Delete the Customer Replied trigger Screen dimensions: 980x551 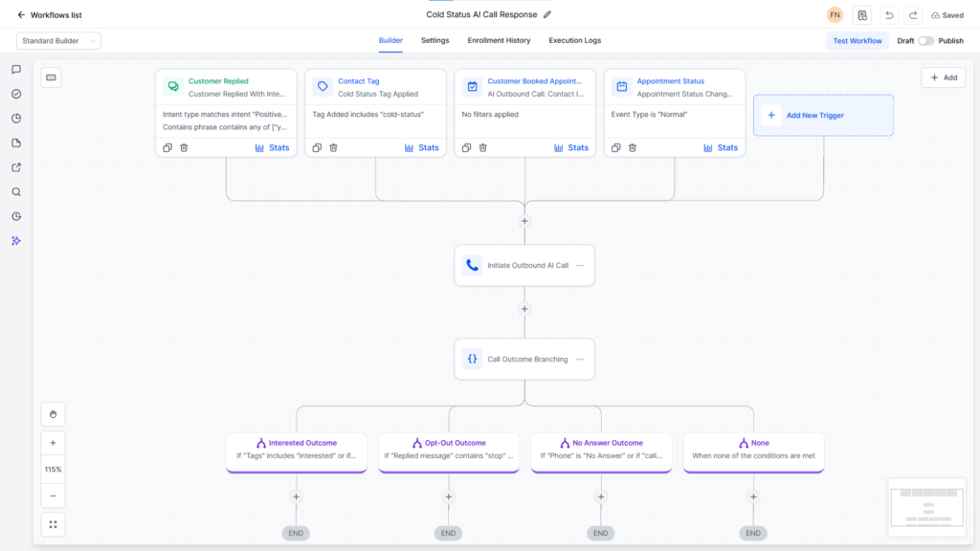pyautogui.click(x=184, y=148)
